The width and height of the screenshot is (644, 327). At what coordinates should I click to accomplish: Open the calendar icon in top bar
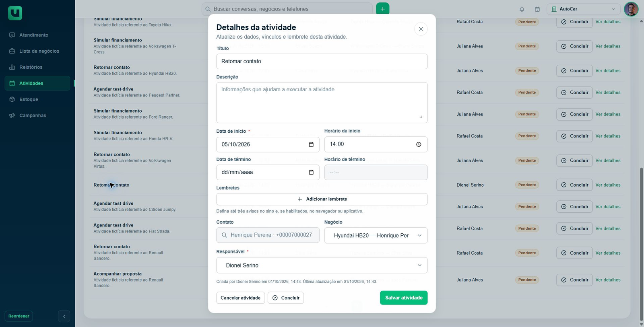tap(537, 9)
